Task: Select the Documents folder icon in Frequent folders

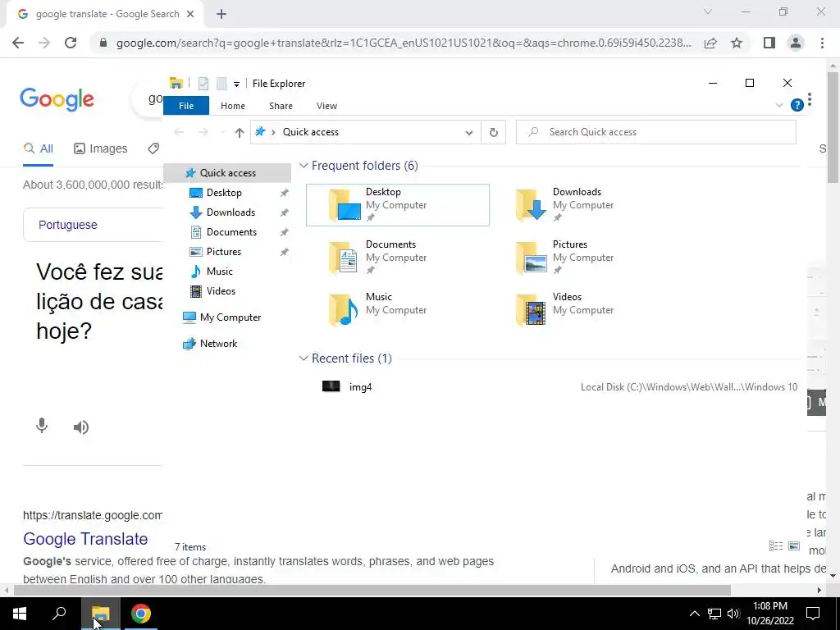Action: 344,257
